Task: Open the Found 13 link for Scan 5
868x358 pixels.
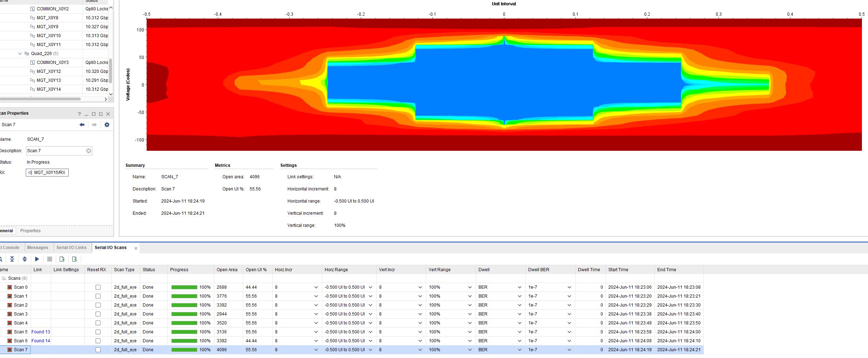Action: point(41,332)
